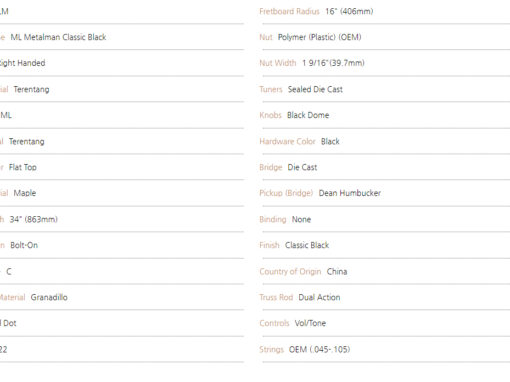
Task: Click the Knobs Black Dome row
Action: pos(385,115)
